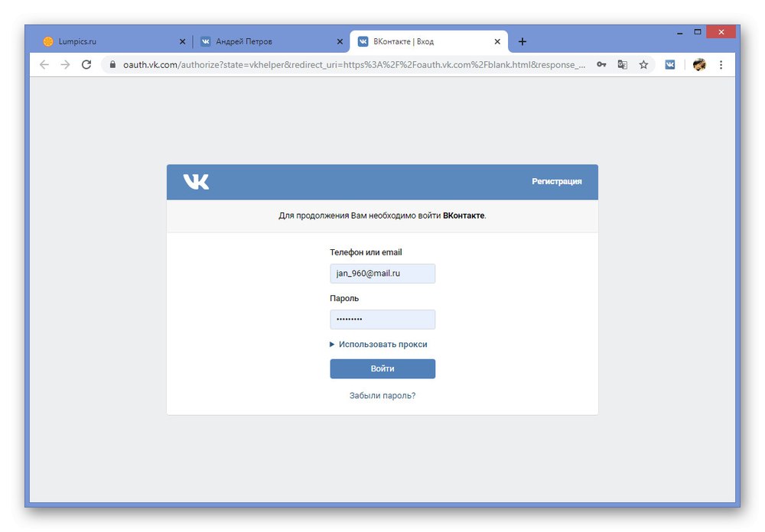
Task: Click the Пароль label
Action: tap(344, 298)
